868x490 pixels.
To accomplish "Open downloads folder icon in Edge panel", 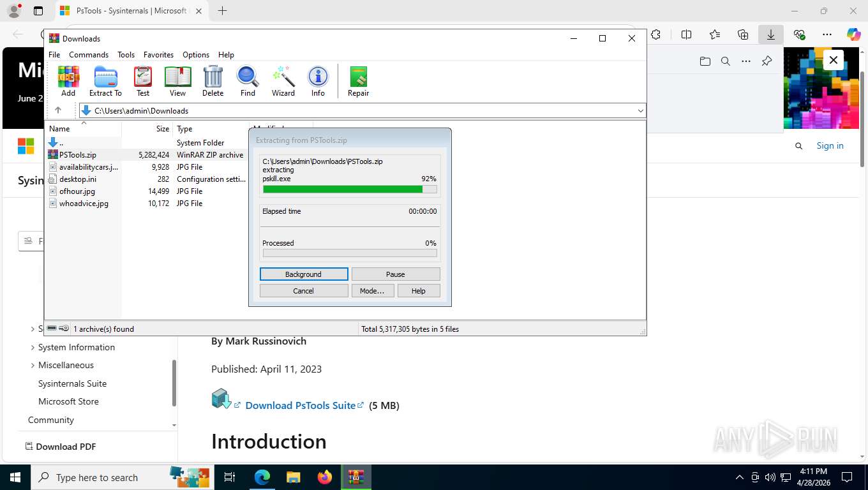I will 705,61.
